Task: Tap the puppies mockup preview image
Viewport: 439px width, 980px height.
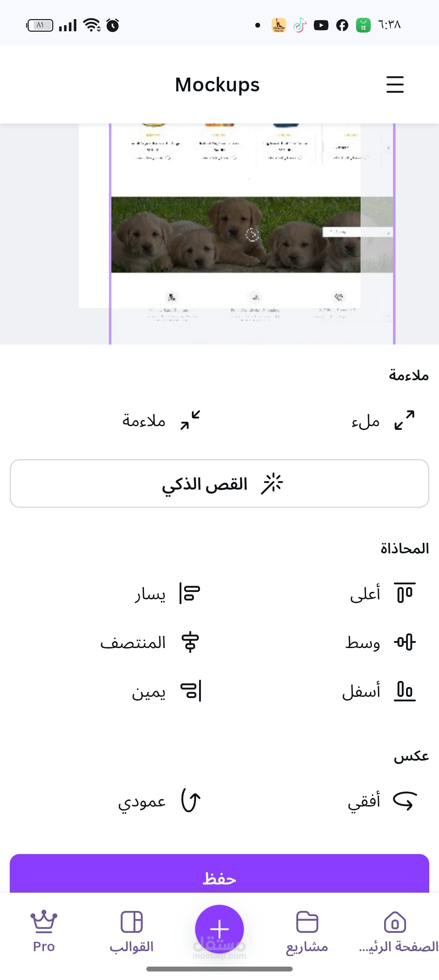Action: [236, 234]
